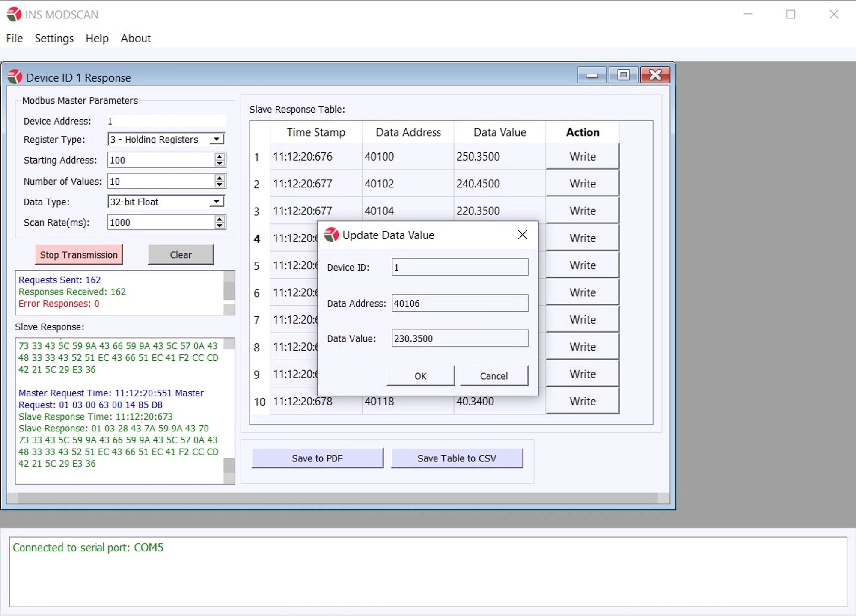Click the Data Address column header
Image resolution: width=856 pixels, height=616 pixels.
pos(408,132)
